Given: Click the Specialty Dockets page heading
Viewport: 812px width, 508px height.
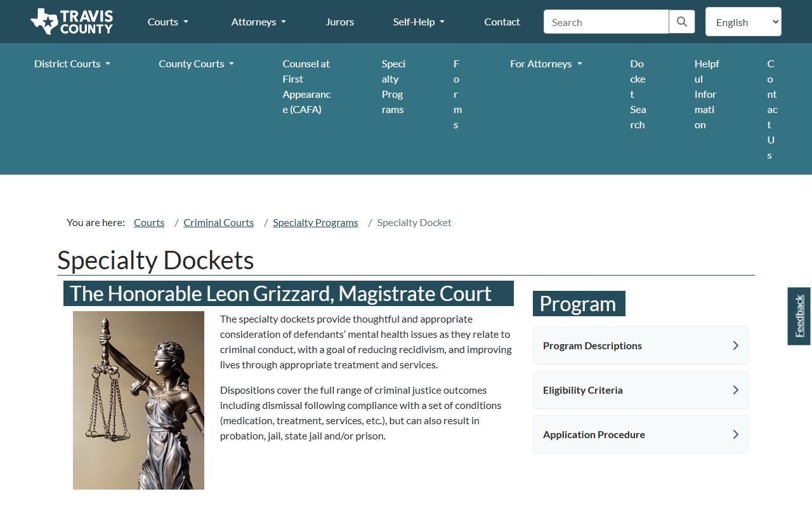Looking at the screenshot, I should tap(155, 260).
